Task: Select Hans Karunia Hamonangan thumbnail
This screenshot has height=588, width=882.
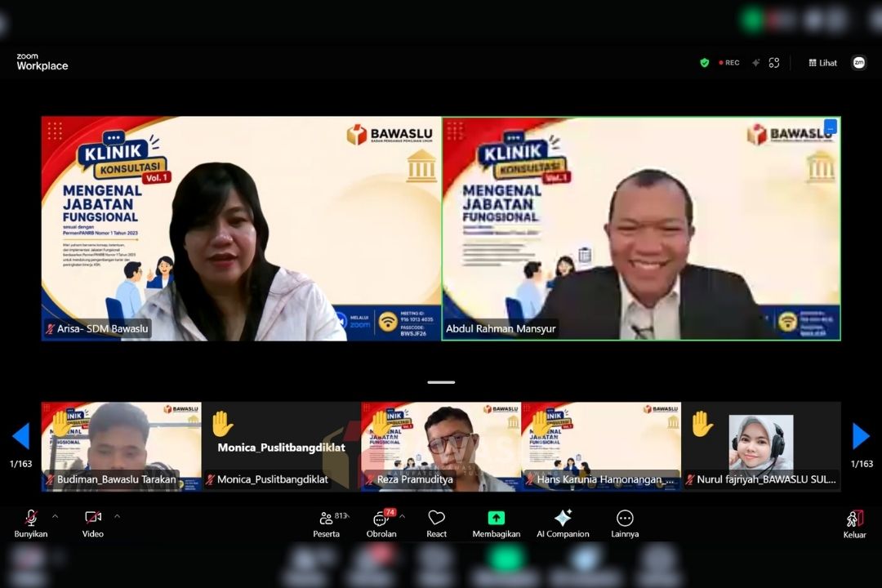Action: click(x=601, y=447)
